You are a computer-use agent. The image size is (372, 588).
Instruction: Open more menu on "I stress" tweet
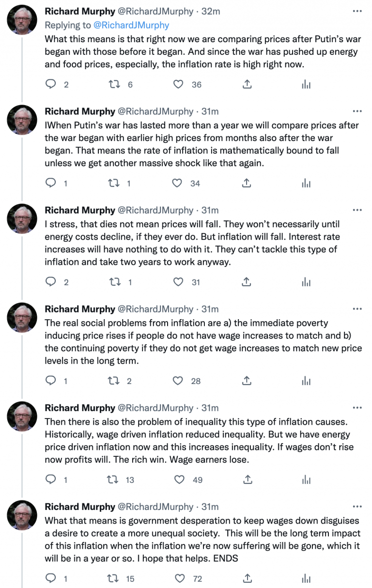pyautogui.click(x=357, y=210)
